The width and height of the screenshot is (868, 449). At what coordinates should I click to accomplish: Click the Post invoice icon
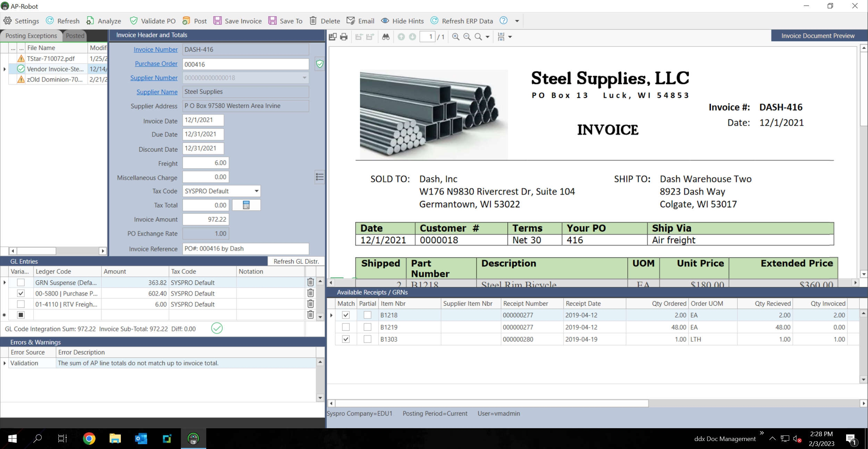[186, 21]
